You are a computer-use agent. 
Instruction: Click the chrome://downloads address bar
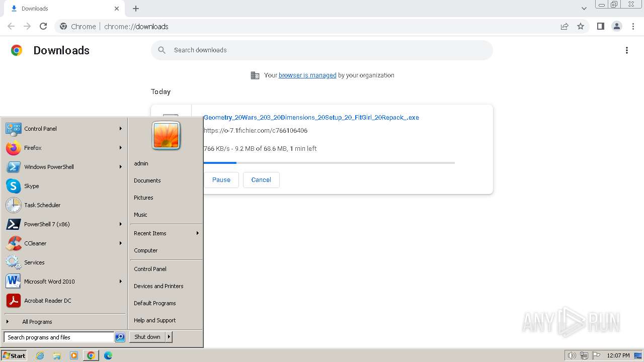pyautogui.click(x=322, y=26)
